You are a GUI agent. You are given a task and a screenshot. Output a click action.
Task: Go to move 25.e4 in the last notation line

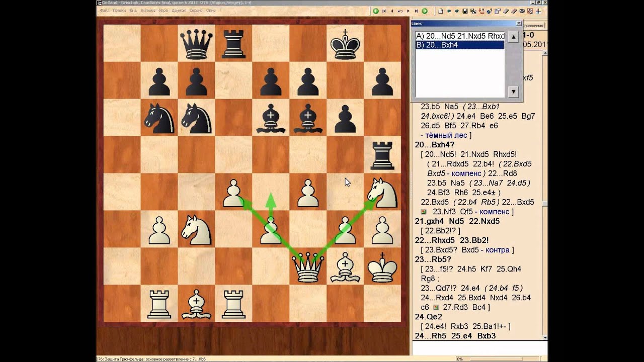pyautogui.click(x=462, y=335)
